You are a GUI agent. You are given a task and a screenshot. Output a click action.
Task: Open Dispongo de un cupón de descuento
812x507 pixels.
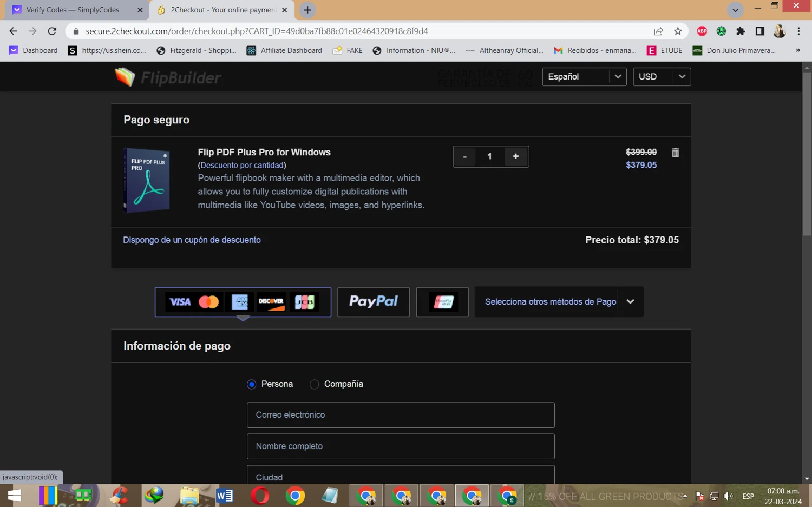tap(192, 240)
